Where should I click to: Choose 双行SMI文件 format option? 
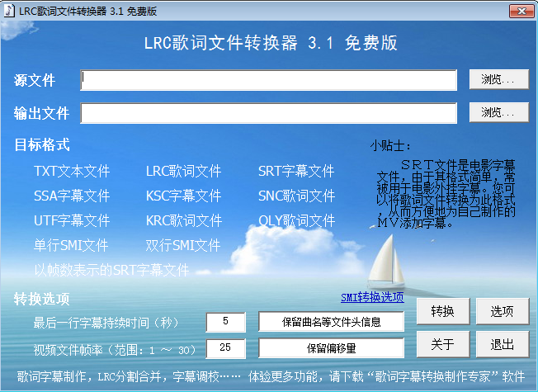point(183,245)
